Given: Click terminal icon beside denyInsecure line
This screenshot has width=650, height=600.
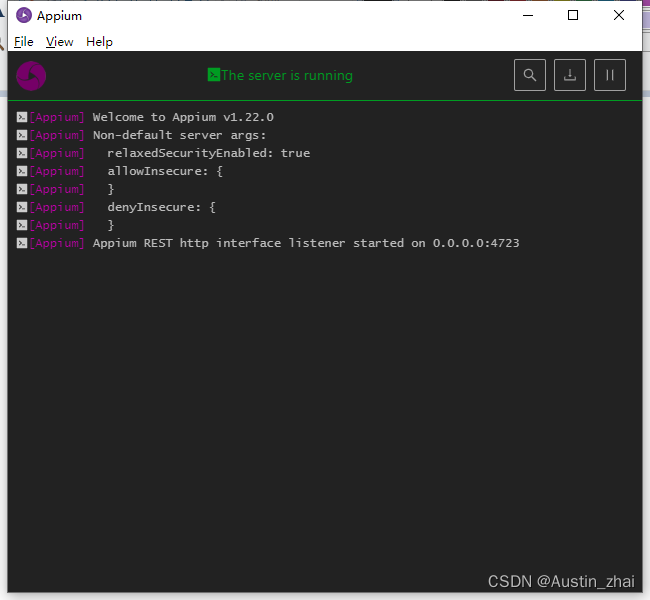Looking at the screenshot, I should pyautogui.click(x=22, y=207).
